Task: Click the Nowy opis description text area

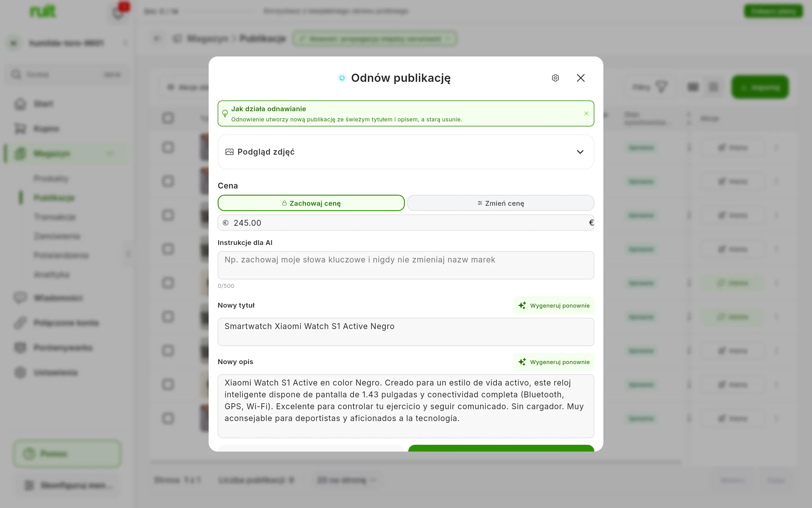Action: tap(406, 406)
